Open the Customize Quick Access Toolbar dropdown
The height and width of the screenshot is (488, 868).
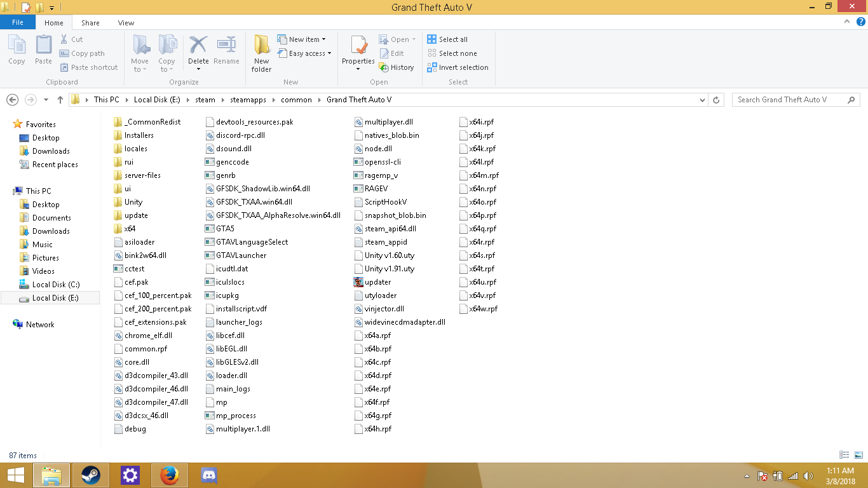51,8
